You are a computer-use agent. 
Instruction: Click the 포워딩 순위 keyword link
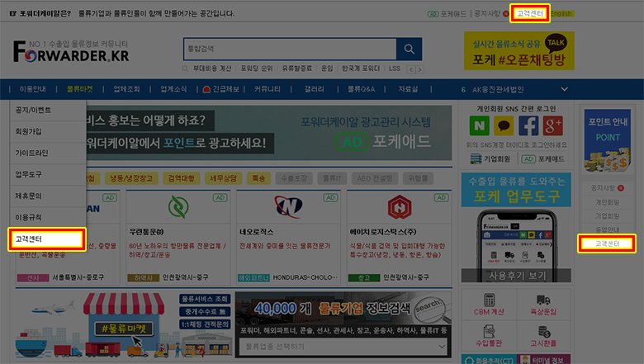(x=257, y=69)
